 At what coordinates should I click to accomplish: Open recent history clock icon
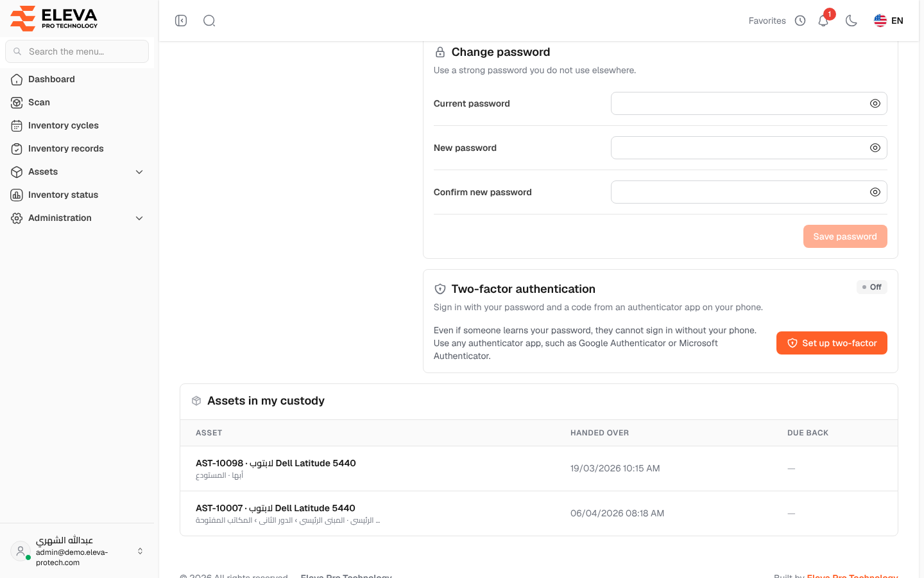(x=800, y=21)
